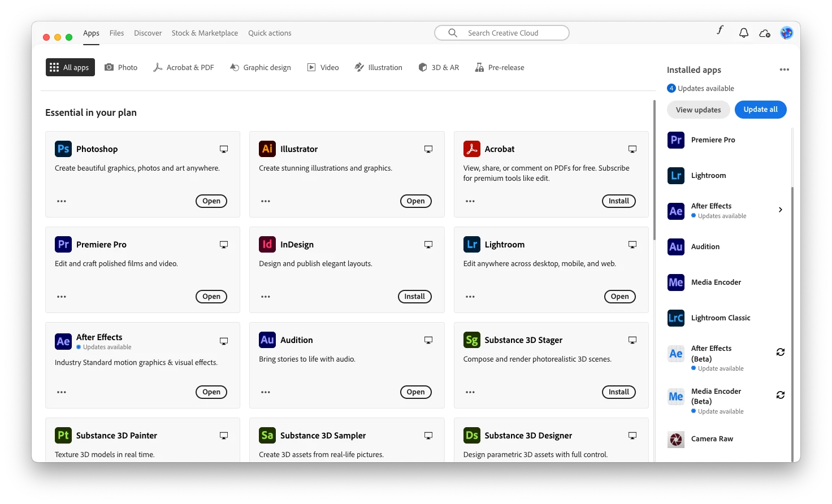Open the Photoshop card's more options menu

point(62,201)
